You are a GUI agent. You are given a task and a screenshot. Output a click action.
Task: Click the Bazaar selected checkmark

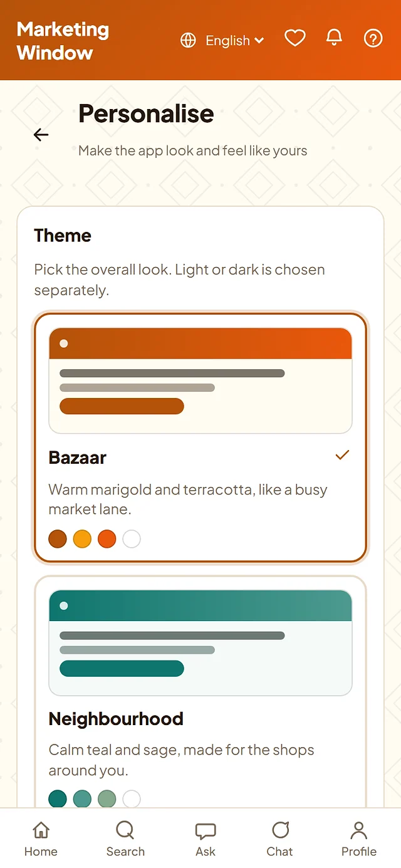(342, 455)
